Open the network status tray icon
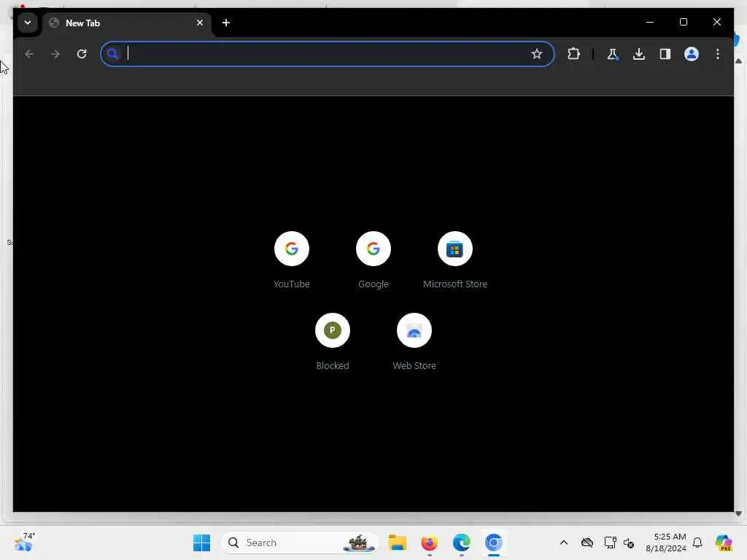 click(x=610, y=542)
